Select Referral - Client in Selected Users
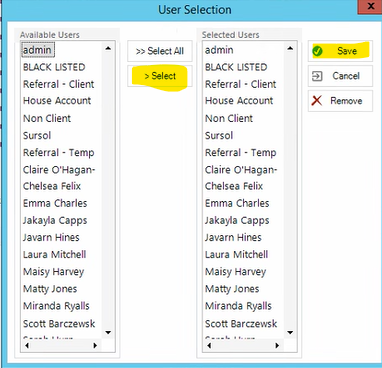The width and height of the screenshot is (382, 368). pyautogui.click(x=240, y=84)
